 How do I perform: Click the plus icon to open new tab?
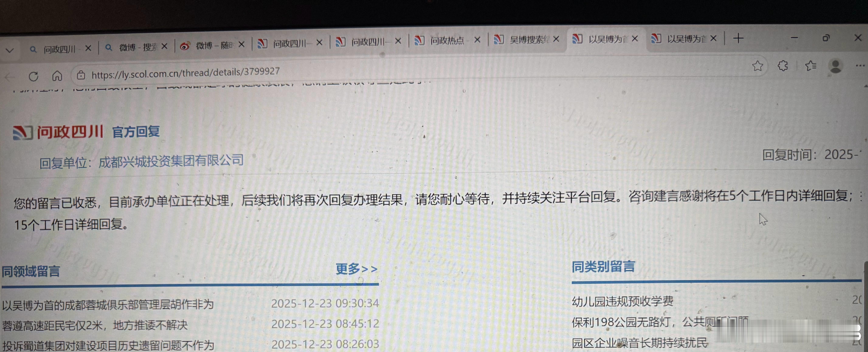pyautogui.click(x=738, y=38)
